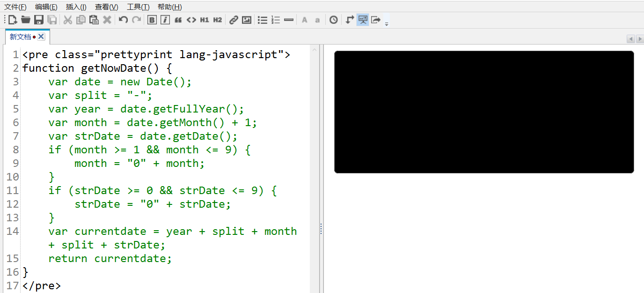Select the 新文档 tab
Screen dimensions: 644x293
pos(20,37)
